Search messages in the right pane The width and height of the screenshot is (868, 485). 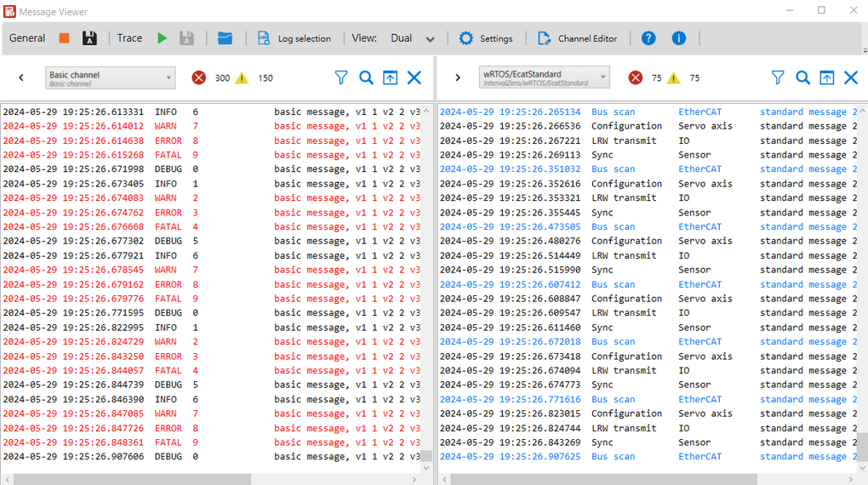(802, 78)
